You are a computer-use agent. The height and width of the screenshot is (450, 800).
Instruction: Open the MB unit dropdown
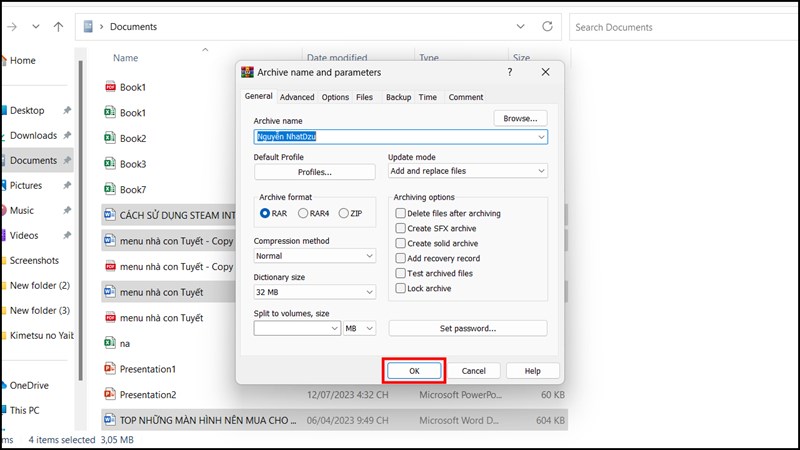coord(360,329)
